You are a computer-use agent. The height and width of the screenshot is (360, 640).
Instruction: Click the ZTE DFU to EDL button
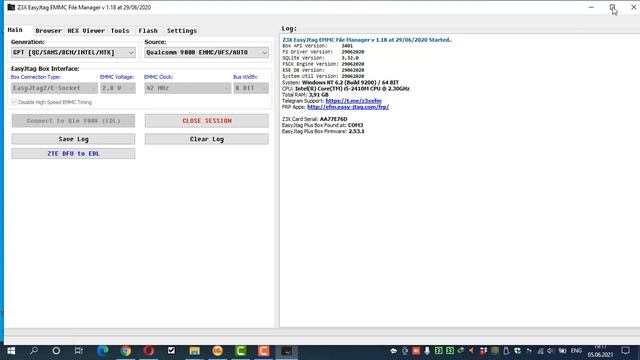click(x=73, y=153)
